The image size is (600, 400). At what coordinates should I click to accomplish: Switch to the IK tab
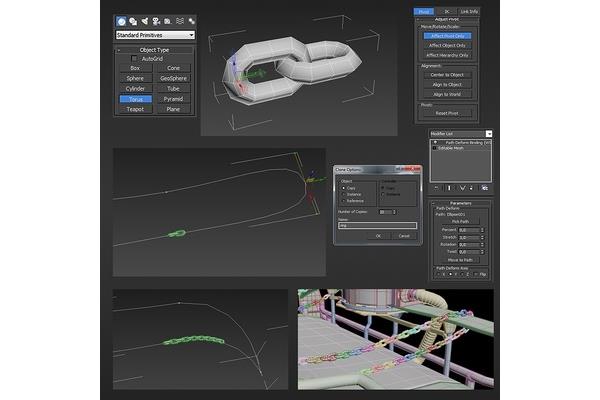447,11
